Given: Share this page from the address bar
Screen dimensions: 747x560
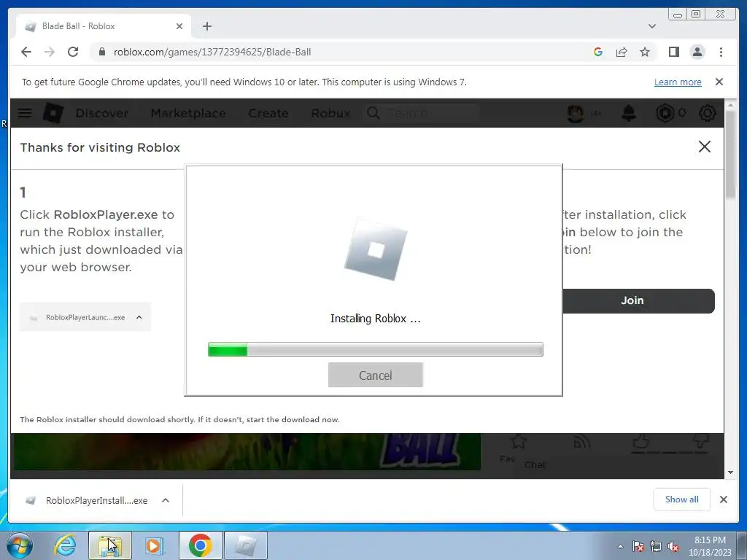Looking at the screenshot, I should [622, 52].
